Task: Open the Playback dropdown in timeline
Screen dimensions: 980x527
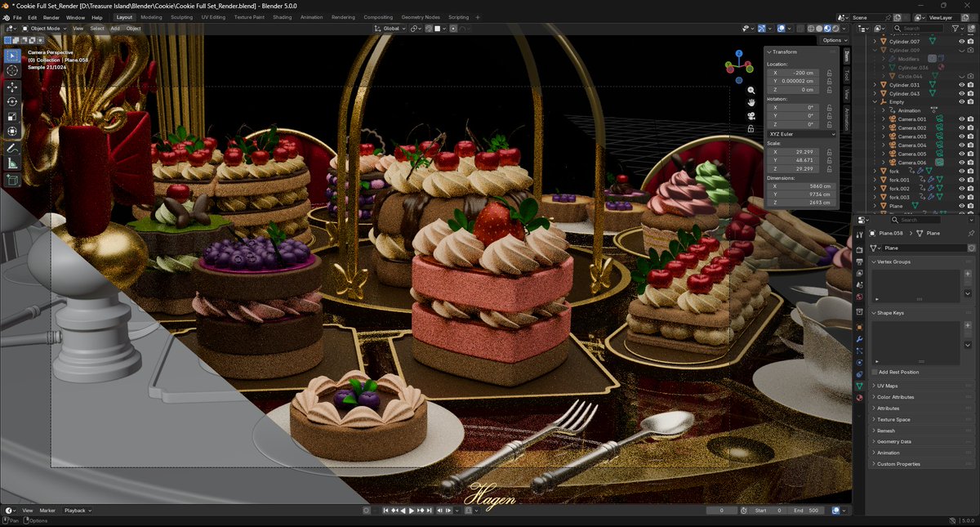Action: point(78,511)
